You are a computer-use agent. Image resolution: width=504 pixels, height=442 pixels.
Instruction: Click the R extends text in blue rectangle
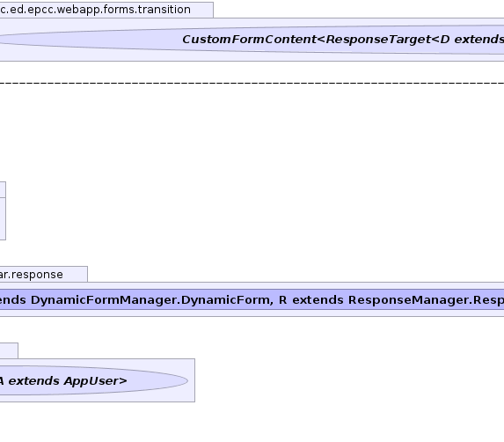pyautogui.click(x=311, y=300)
